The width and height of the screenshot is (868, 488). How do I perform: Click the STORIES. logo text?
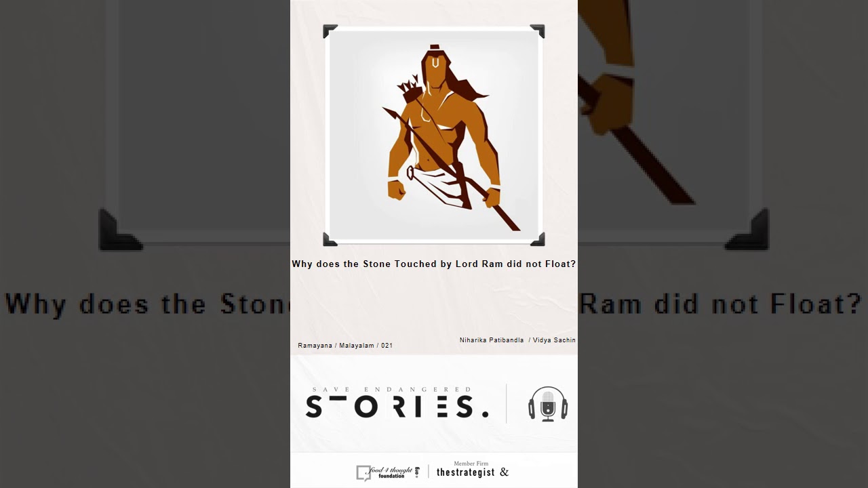[x=397, y=407]
